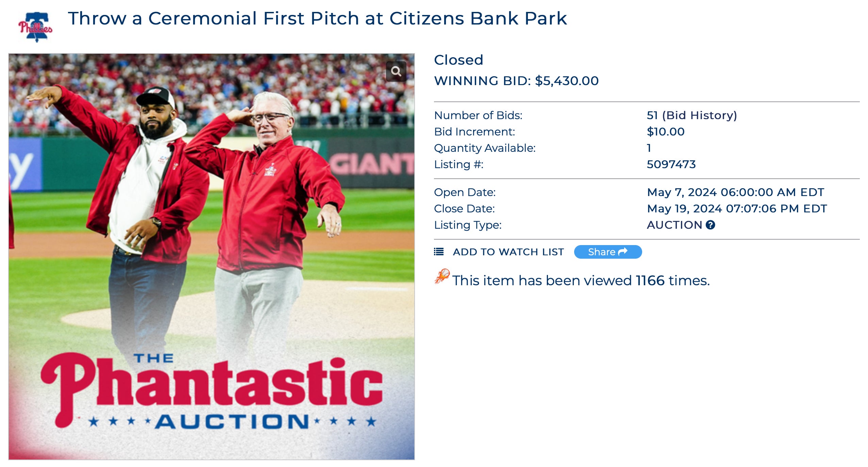Click the Ceremonial First Pitch title heading

(x=317, y=18)
